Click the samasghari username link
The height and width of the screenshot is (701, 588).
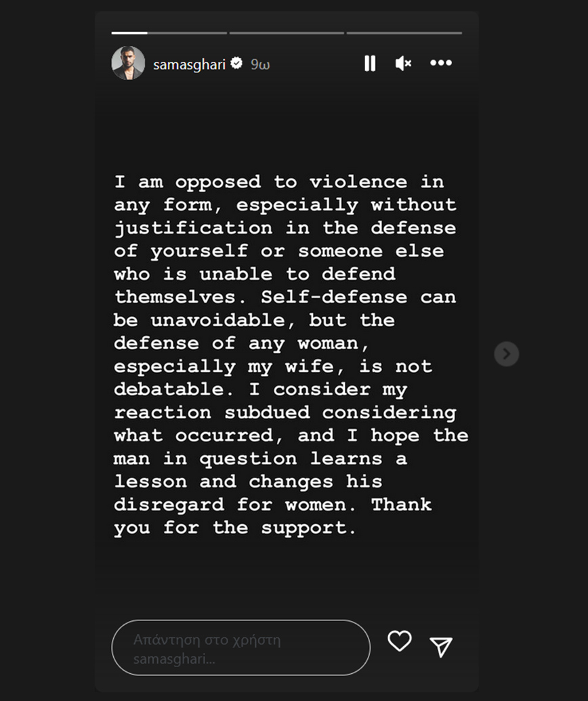click(x=190, y=64)
